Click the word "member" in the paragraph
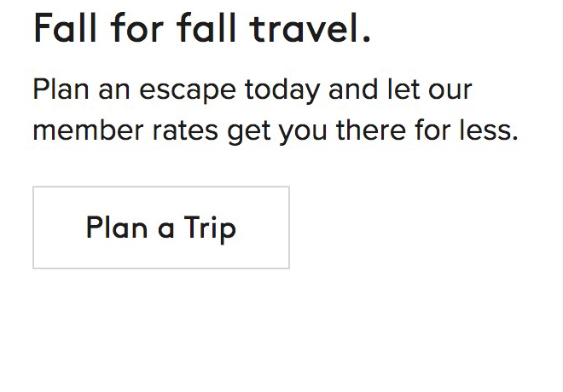The width and height of the screenshot is (563, 392). pyautogui.click(x=83, y=131)
